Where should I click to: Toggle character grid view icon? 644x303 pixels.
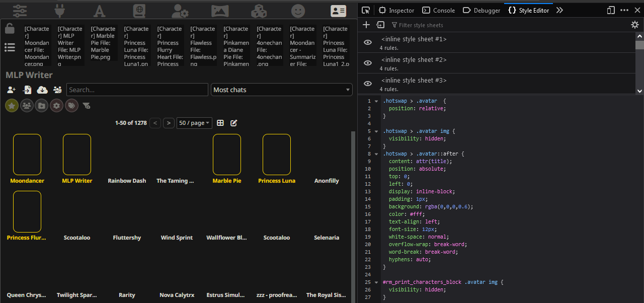click(x=220, y=123)
